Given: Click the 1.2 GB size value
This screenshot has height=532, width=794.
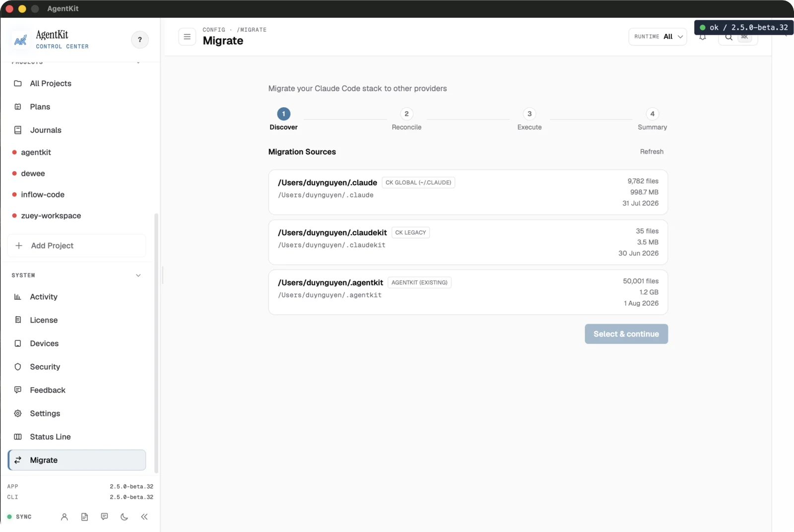Looking at the screenshot, I should (x=649, y=292).
